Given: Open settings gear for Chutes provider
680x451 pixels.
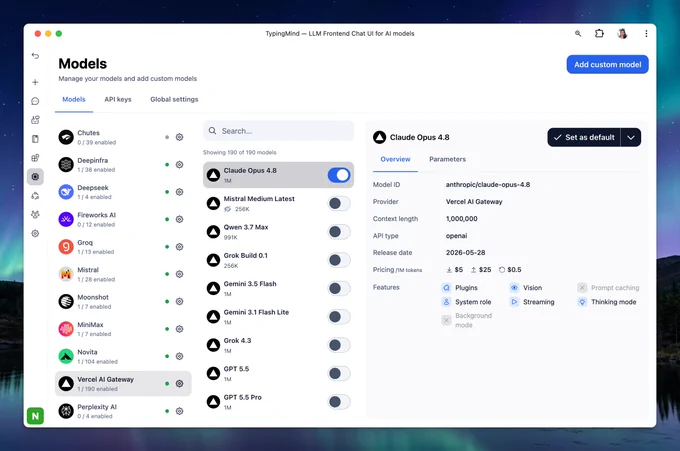Looking at the screenshot, I should pyautogui.click(x=180, y=137).
